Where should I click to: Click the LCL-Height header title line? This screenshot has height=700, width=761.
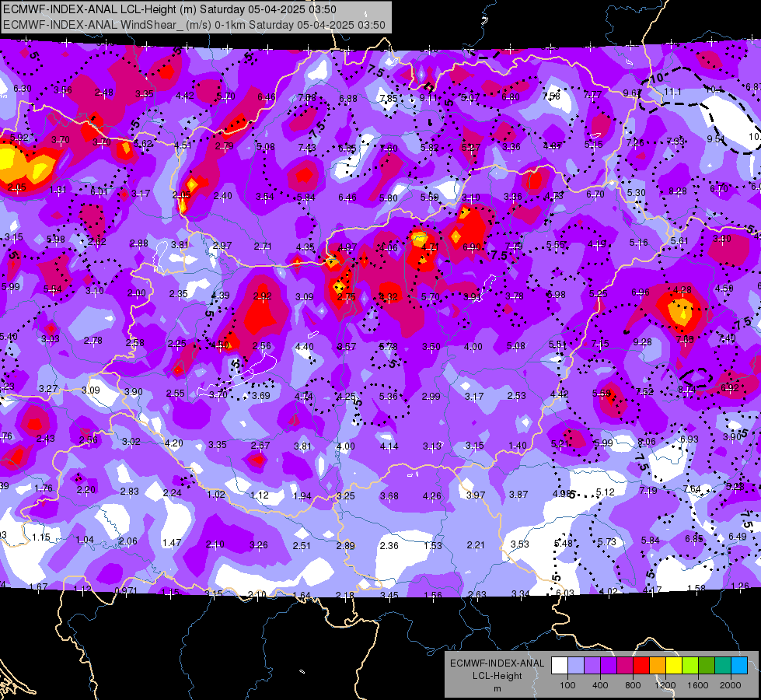click(170, 9)
